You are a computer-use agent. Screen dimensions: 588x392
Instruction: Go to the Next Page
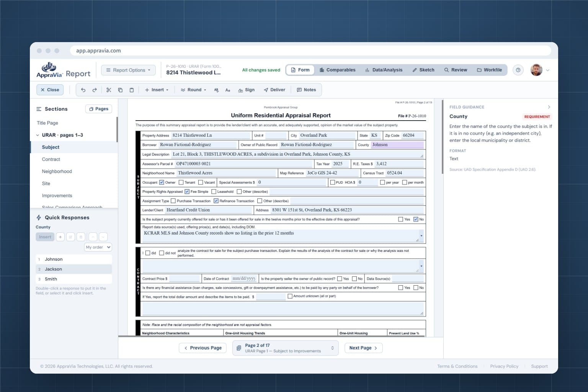click(364, 348)
